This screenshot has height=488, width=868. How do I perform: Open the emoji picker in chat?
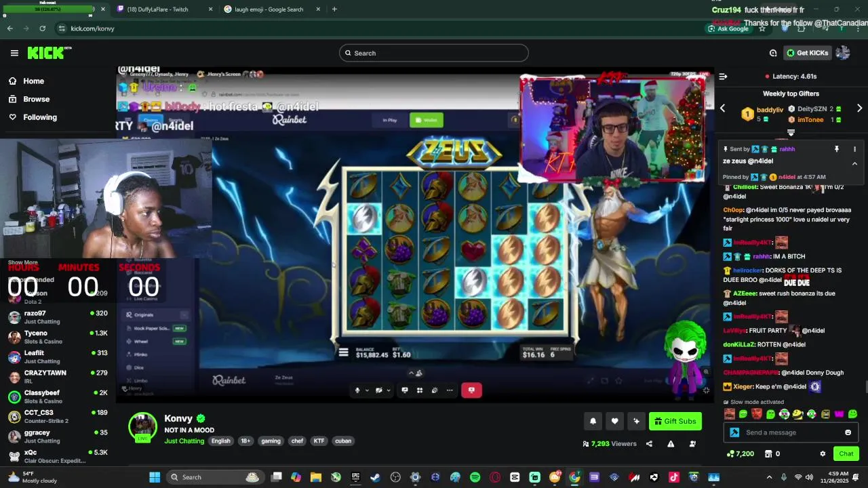coord(848,432)
